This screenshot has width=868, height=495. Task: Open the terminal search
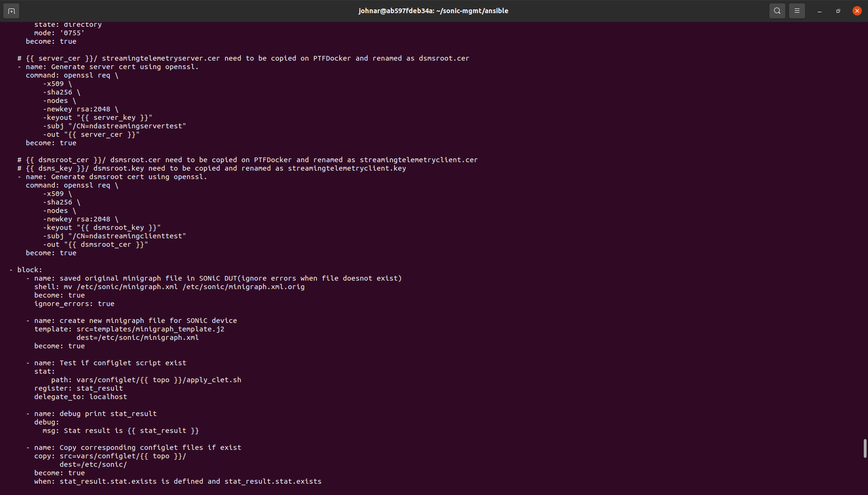point(777,11)
